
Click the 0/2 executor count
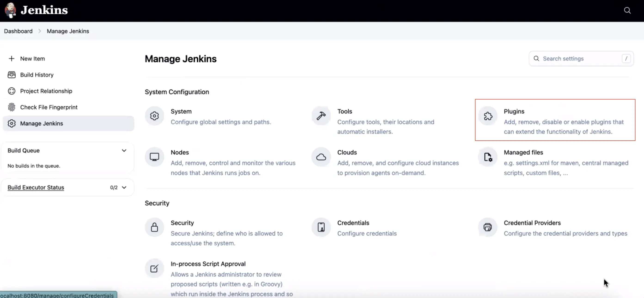point(114,187)
